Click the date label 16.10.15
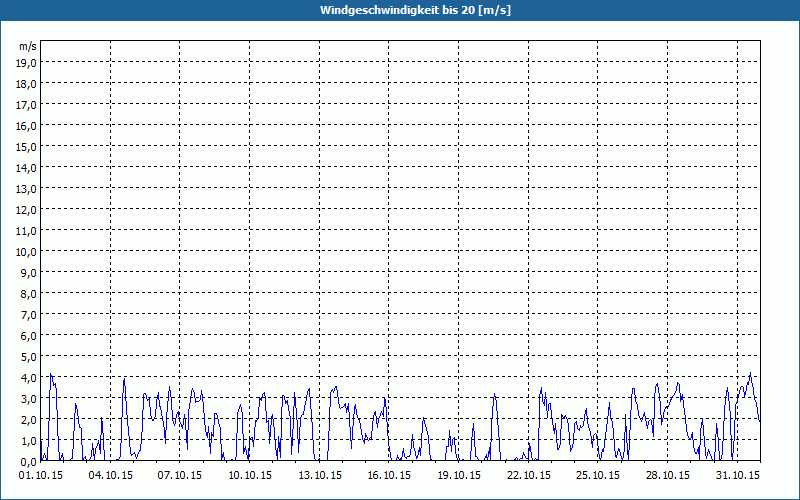Viewport: 800px width, 500px height. click(389, 476)
